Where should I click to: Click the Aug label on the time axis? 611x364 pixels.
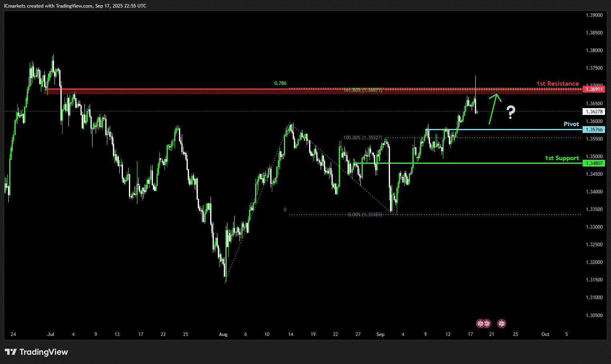pyautogui.click(x=223, y=334)
